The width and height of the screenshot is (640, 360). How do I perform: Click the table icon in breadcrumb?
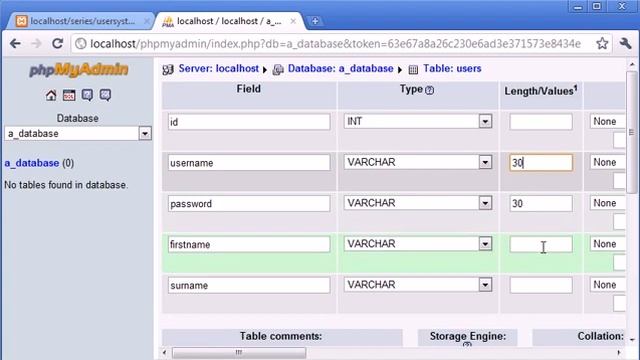(413, 69)
